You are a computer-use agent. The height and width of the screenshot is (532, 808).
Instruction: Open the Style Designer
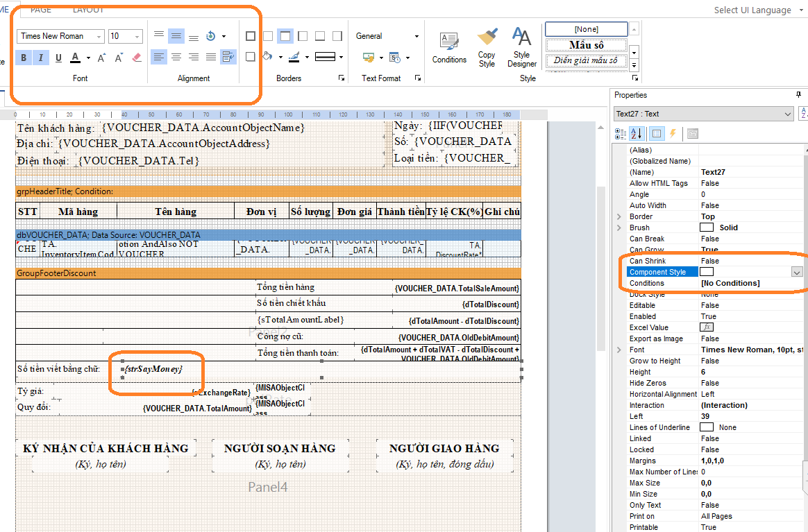click(x=522, y=48)
